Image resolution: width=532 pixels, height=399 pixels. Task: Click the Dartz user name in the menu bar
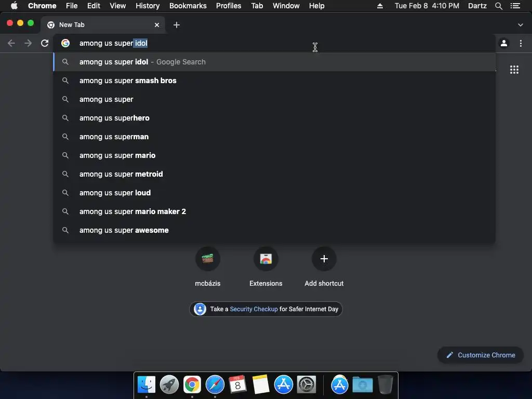[x=477, y=6]
